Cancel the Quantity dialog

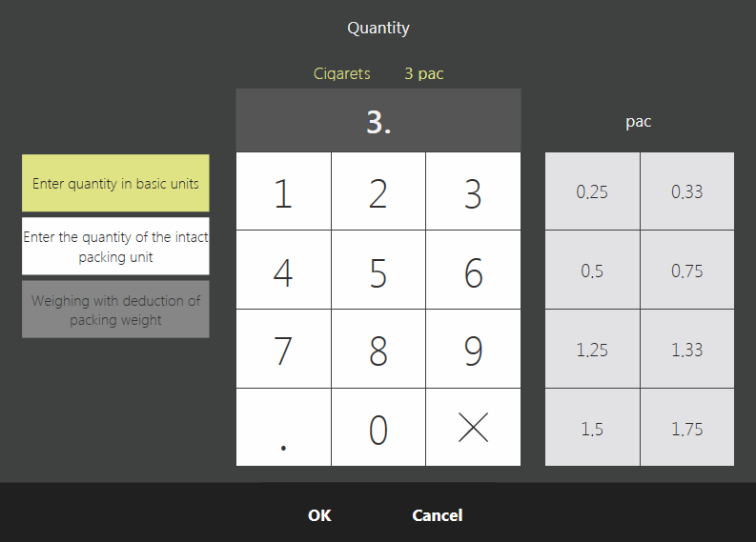(438, 515)
